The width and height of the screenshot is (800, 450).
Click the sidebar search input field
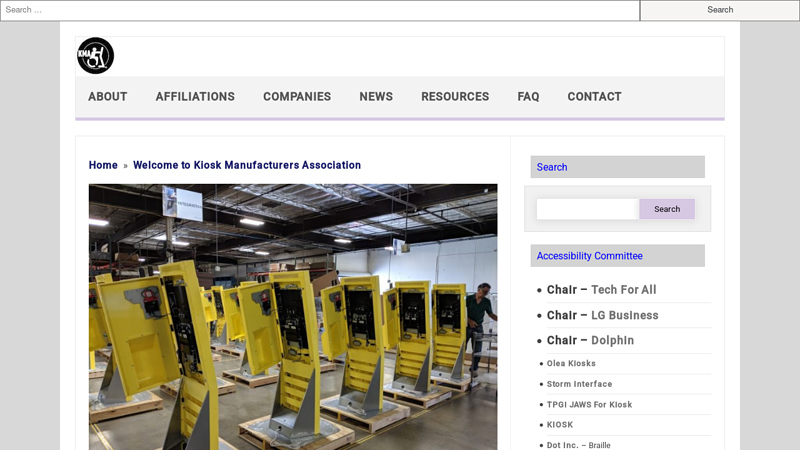pos(588,209)
